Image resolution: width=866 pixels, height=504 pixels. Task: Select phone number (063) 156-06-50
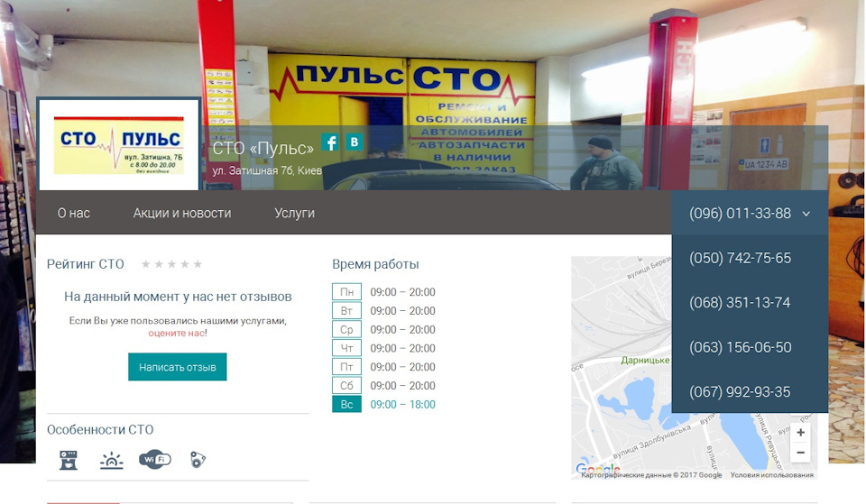[x=740, y=347]
